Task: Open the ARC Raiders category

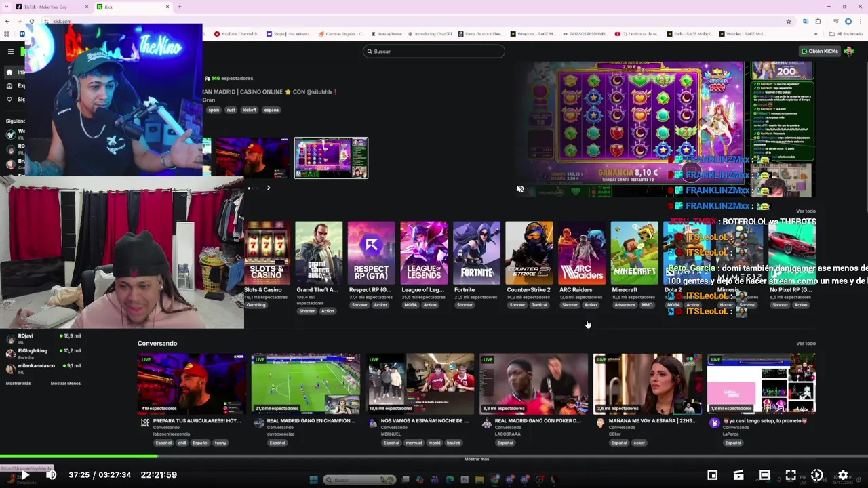Action: (582, 253)
